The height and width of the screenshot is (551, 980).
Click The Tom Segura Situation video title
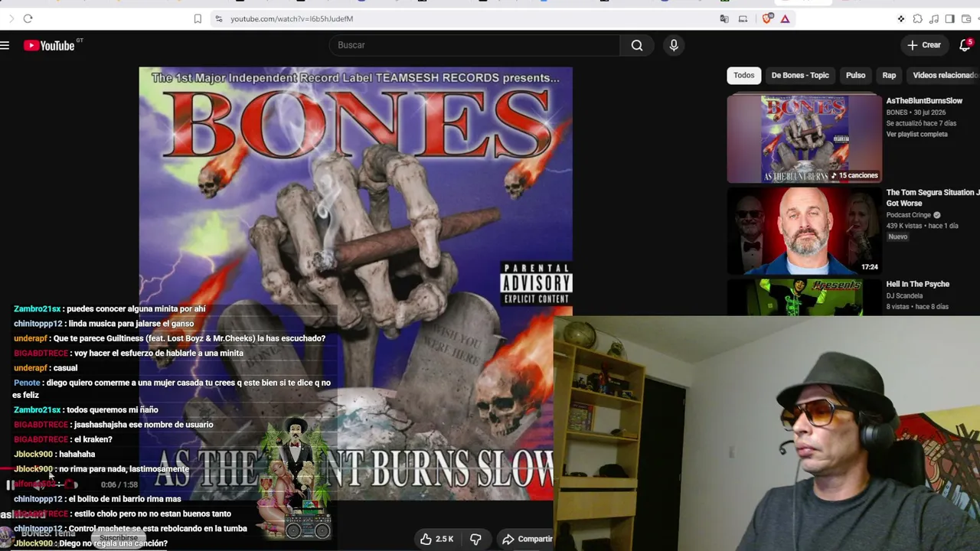tap(933, 198)
